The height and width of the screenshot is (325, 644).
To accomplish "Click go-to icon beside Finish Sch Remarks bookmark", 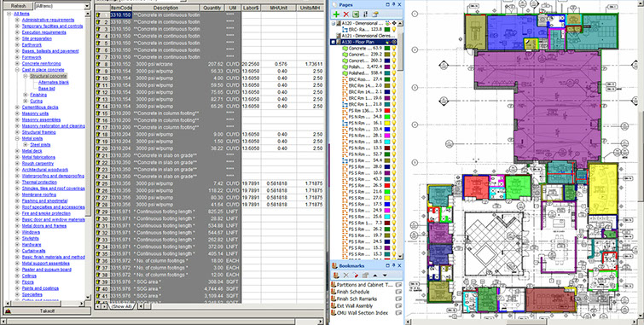I will click(397, 299).
